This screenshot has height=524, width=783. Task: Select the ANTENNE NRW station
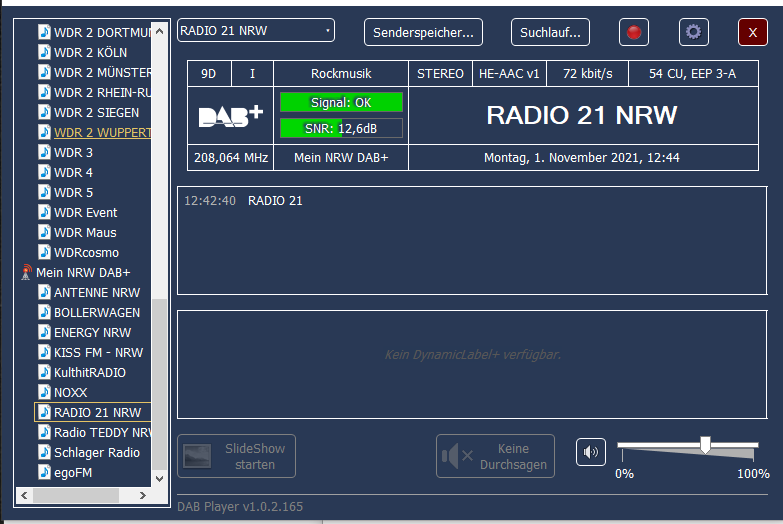(x=97, y=292)
